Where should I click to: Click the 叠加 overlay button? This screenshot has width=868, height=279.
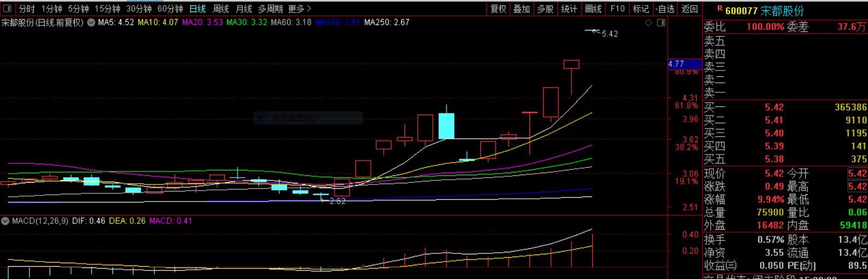[522, 9]
